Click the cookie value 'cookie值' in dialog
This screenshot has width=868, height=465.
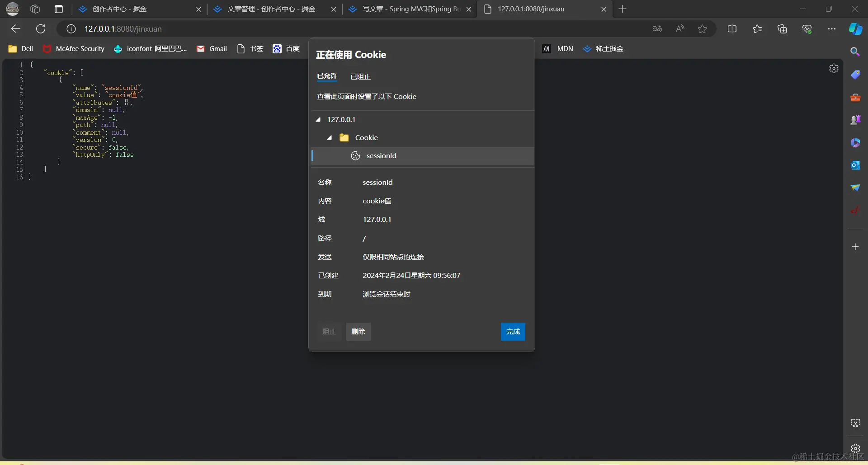coord(377,201)
